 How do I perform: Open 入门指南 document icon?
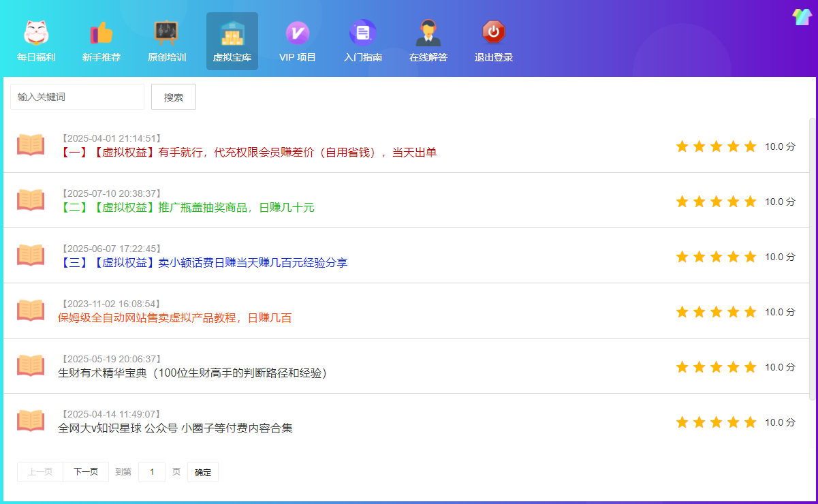tap(362, 33)
